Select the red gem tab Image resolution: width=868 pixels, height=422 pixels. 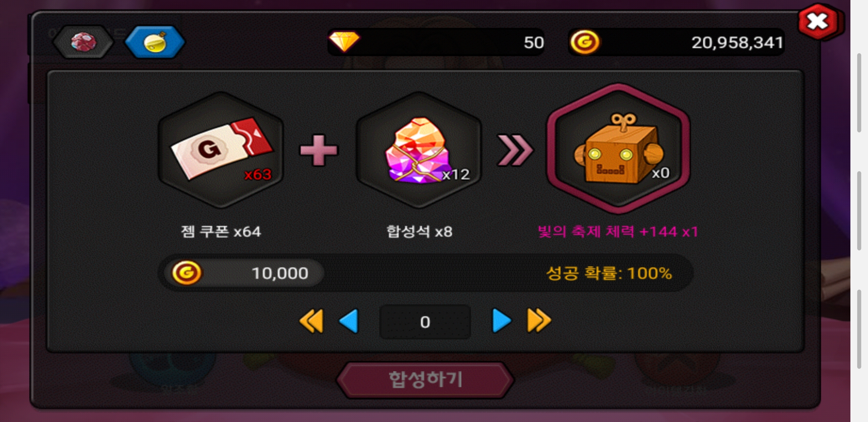point(83,42)
